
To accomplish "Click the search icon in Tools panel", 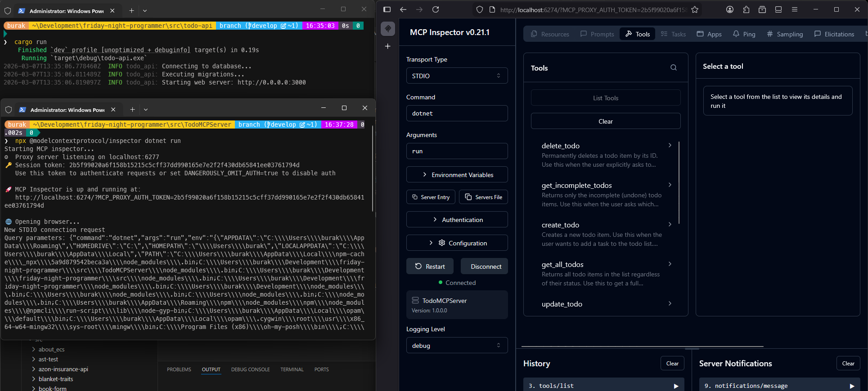I will (674, 68).
